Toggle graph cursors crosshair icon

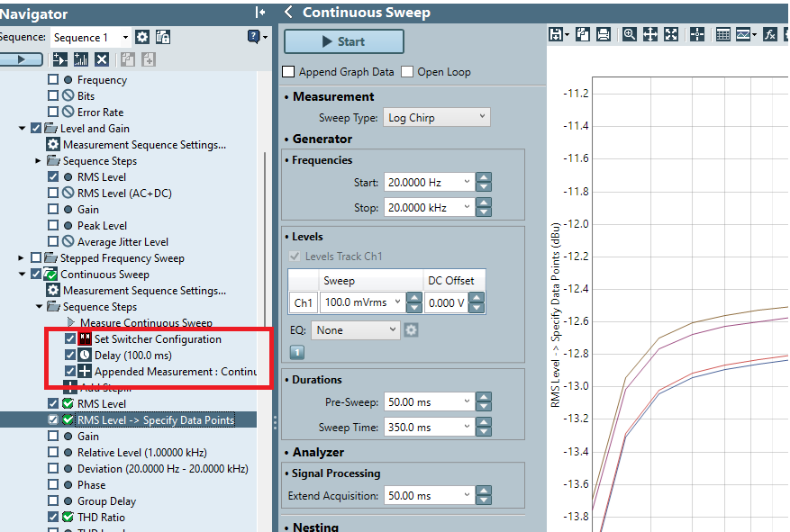(x=697, y=34)
